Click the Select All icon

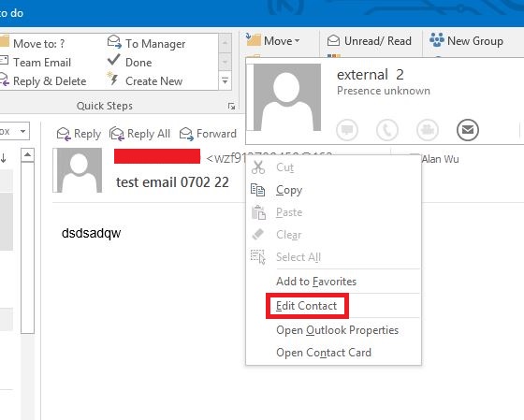click(x=258, y=257)
